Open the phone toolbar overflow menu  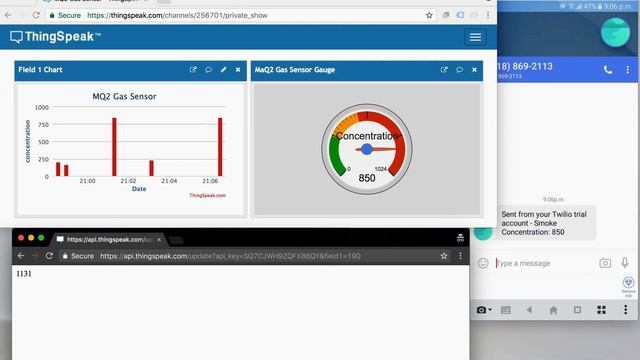(x=625, y=310)
